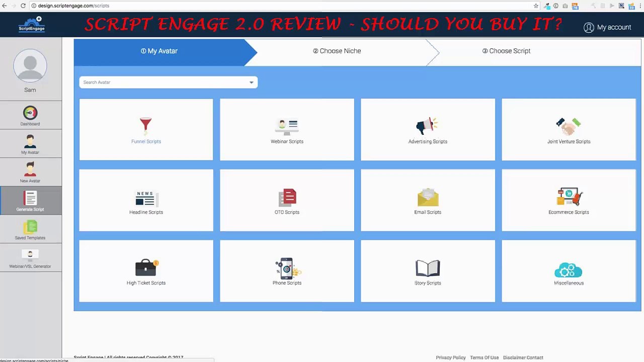Image resolution: width=644 pixels, height=362 pixels.
Task: Click the Sam profile picture
Action: (30, 66)
